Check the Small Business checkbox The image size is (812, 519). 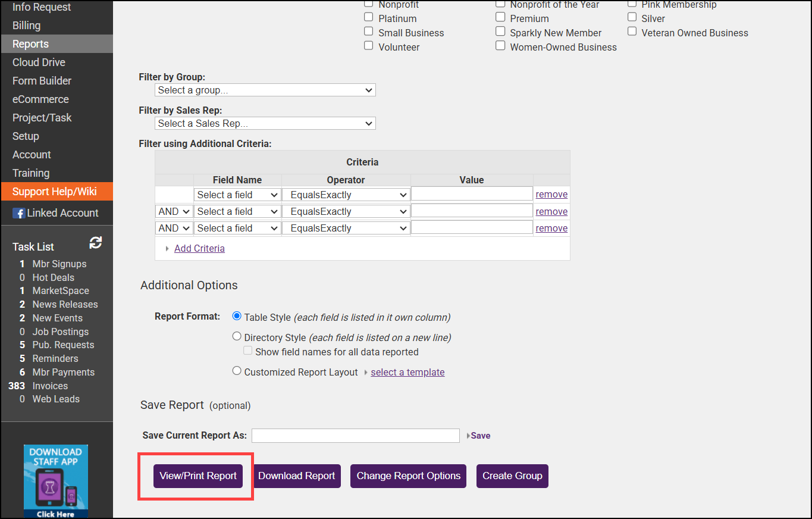pos(369,33)
